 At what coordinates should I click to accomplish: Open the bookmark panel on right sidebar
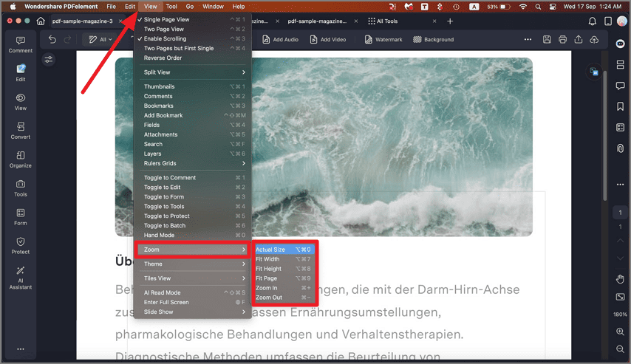point(620,106)
